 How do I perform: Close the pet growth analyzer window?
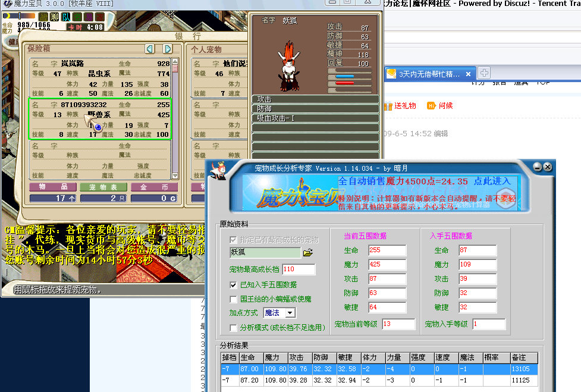[547, 167]
